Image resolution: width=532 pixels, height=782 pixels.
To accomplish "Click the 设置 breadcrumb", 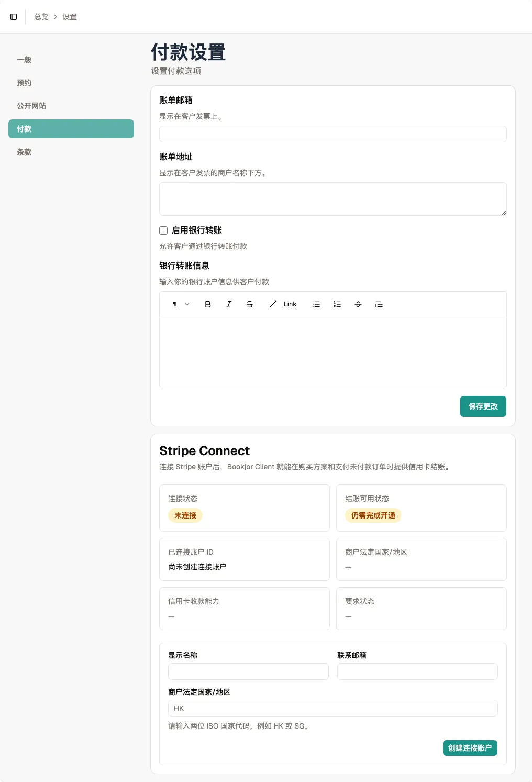I will pos(70,17).
